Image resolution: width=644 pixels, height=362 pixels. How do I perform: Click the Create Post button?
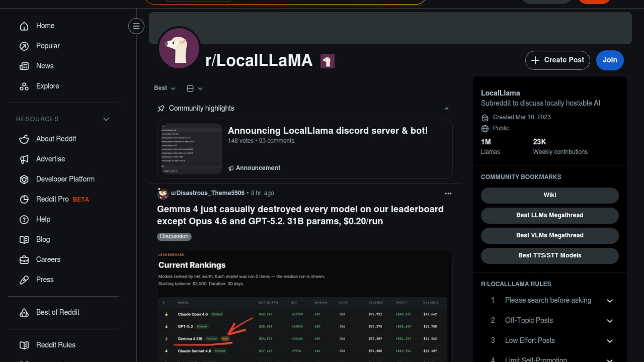tap(557, 60)
